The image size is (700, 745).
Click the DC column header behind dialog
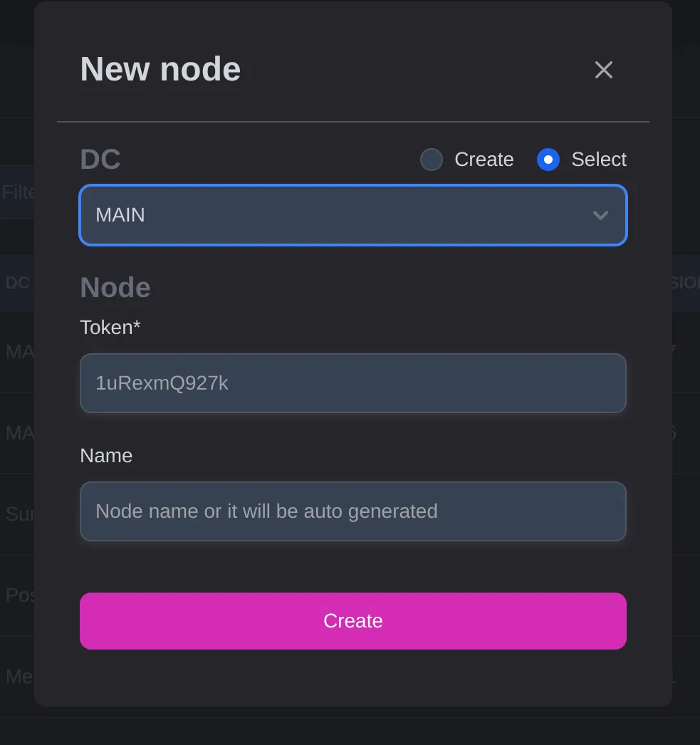pos(17,283)
